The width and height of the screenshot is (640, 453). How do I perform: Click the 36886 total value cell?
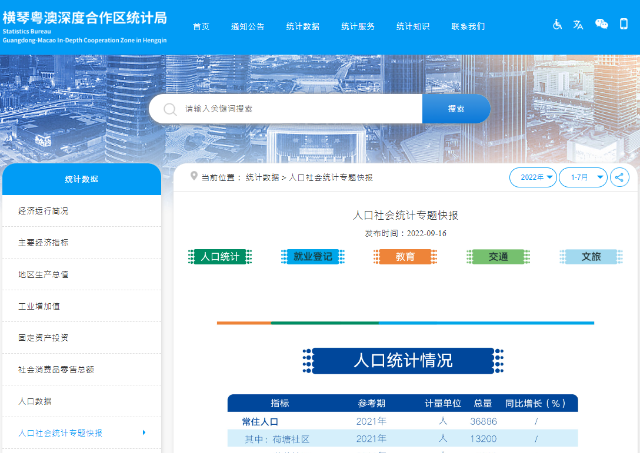(x=483, y=422)
